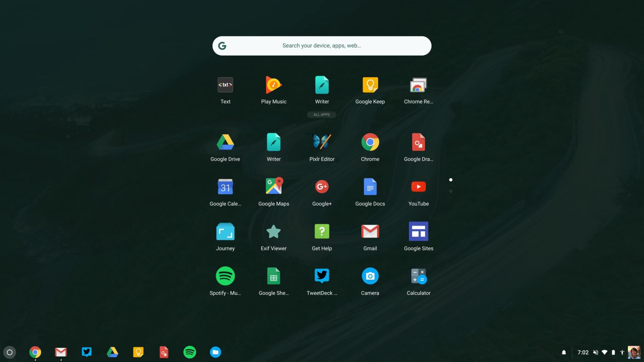Click the ALL APPS label button
The width and height of the screenshot is (644, 362).
(322, 115)
